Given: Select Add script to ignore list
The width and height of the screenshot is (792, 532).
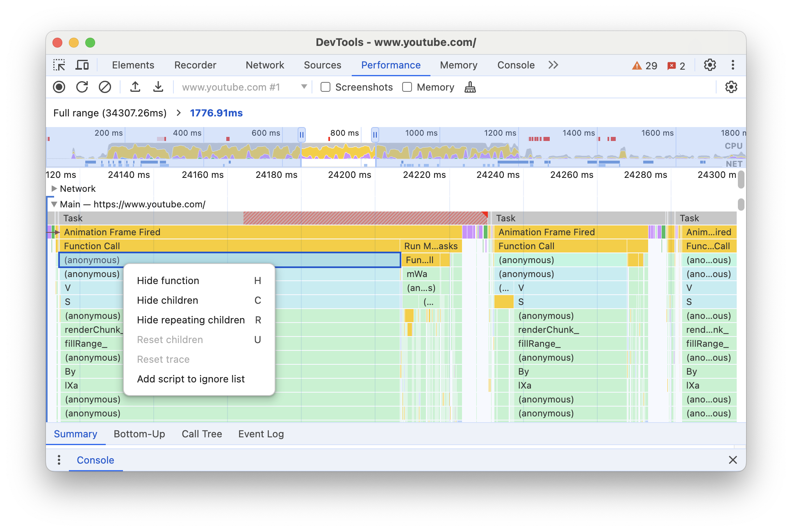Looking at the screenshot, I should click(191, 378).
